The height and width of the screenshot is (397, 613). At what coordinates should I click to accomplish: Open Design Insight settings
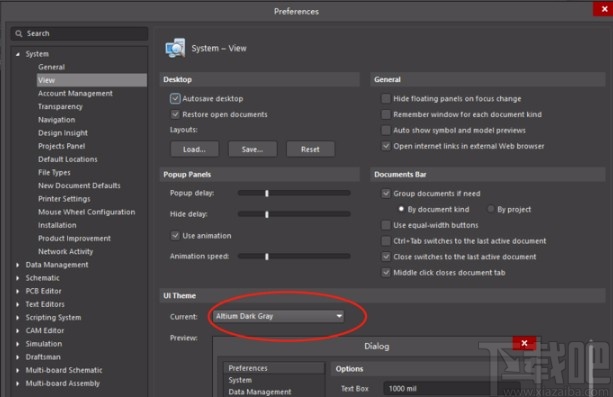coord(63,133)
